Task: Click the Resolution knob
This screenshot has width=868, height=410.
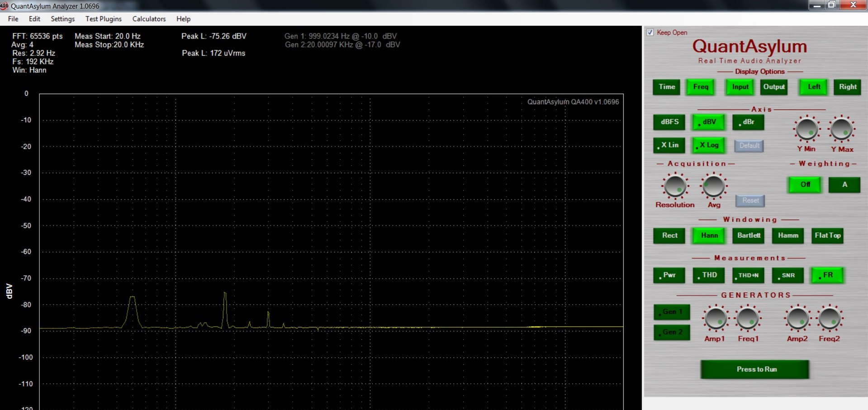Action: [675, 185]
